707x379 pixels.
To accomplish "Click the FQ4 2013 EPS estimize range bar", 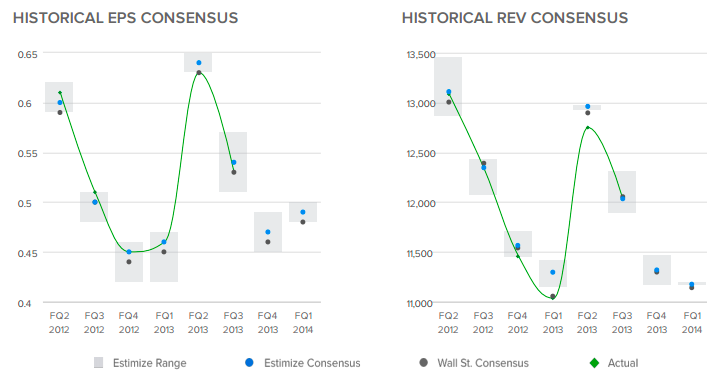I will [268, 232].
